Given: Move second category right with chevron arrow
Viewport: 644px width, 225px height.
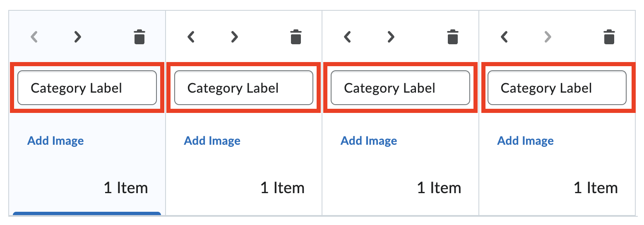Looking at the screenshot, I should pyautogui.click(x=234, y=37).
